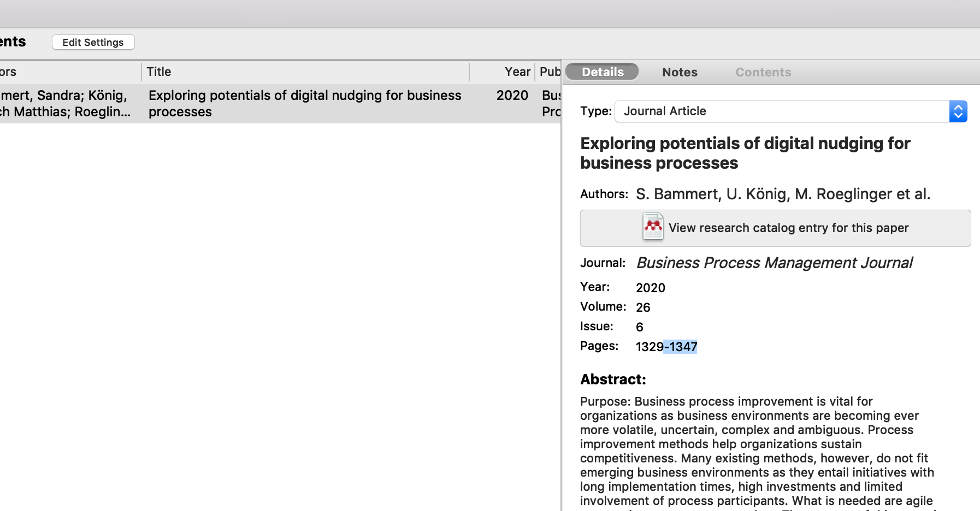Screen dimensions: 980x511
Task: Click the Edit Settings button
Action: tap(93, 43)
